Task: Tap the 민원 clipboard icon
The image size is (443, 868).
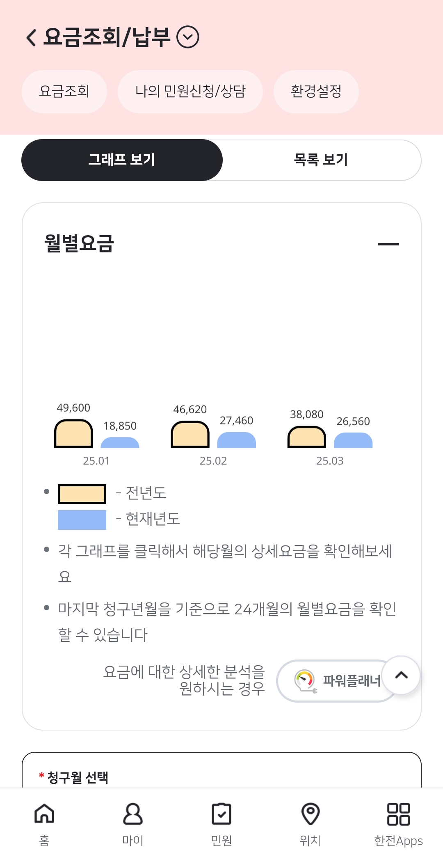Action: (221, 813)
